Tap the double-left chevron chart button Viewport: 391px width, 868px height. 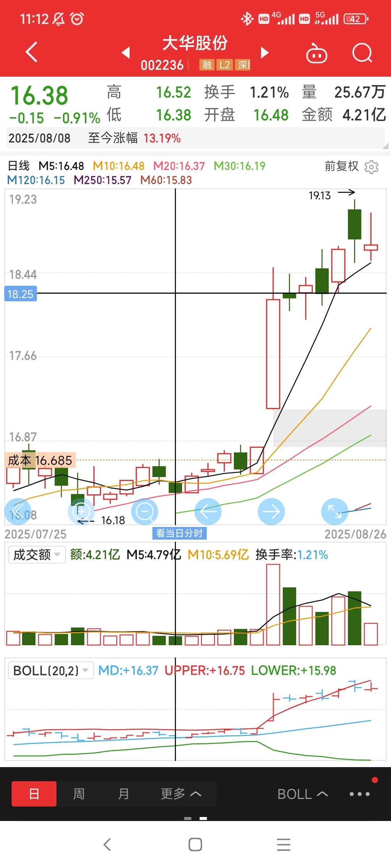(18, 511)
